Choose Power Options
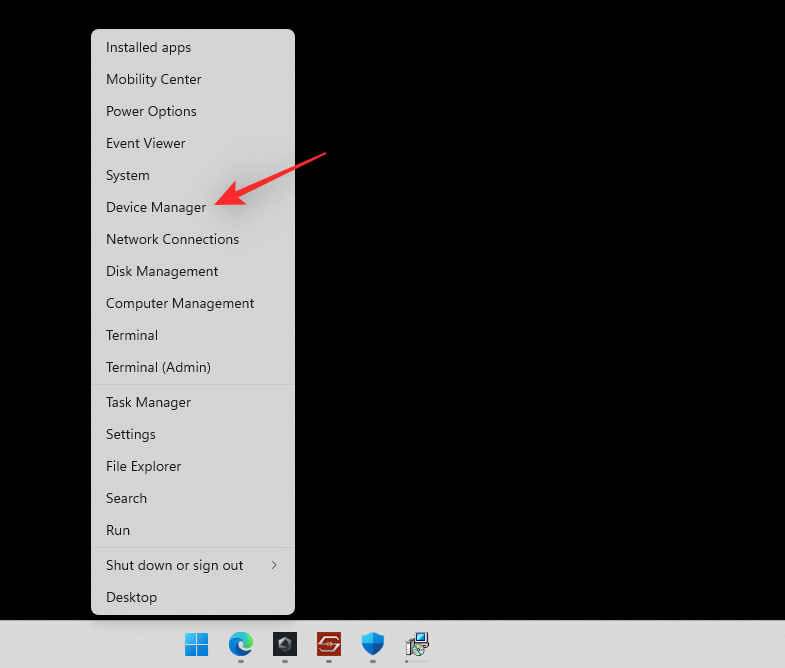This screenshot has width=785, height=668. pos(193,112)
